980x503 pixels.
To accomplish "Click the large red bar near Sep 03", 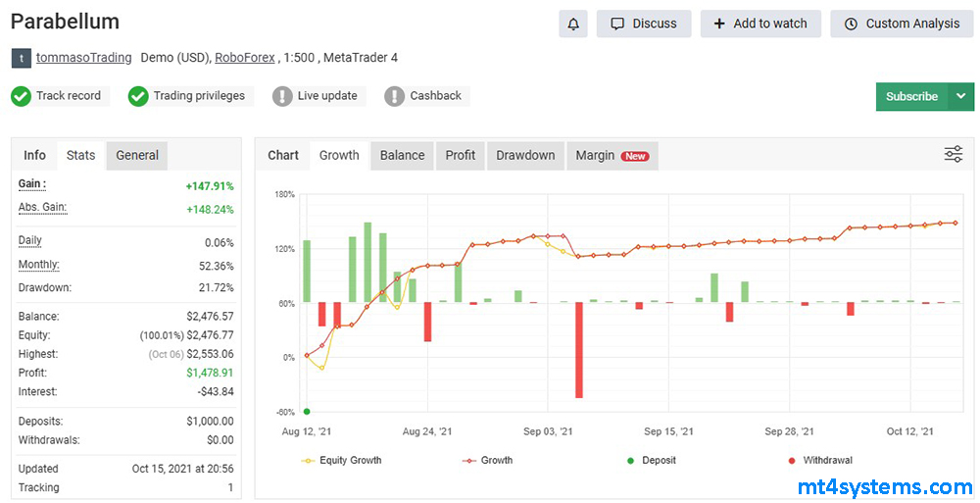I will [x=579, y=349].
